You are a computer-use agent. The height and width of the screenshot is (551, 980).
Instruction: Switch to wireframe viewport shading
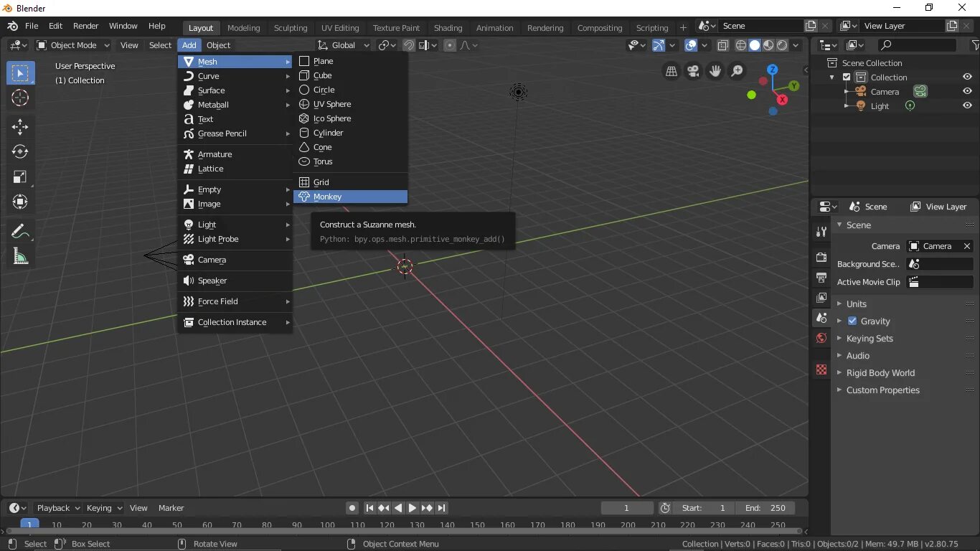741,45
